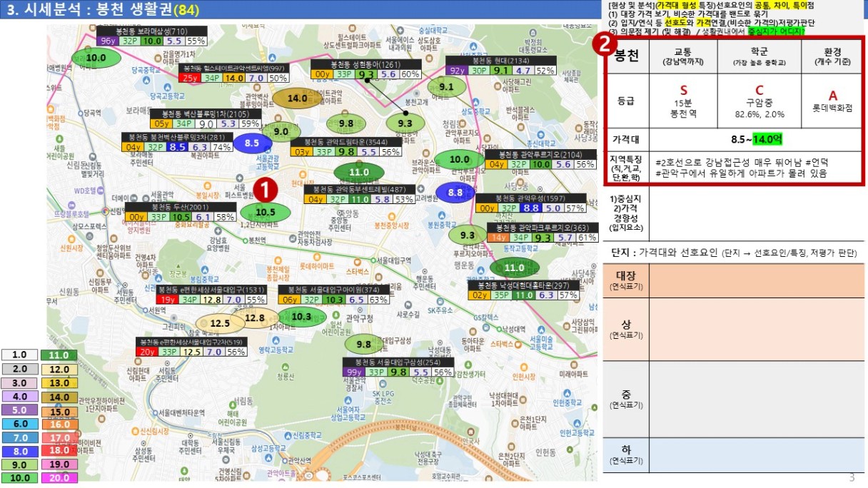Select the red 25y age cell

click(x=190, y=78)
